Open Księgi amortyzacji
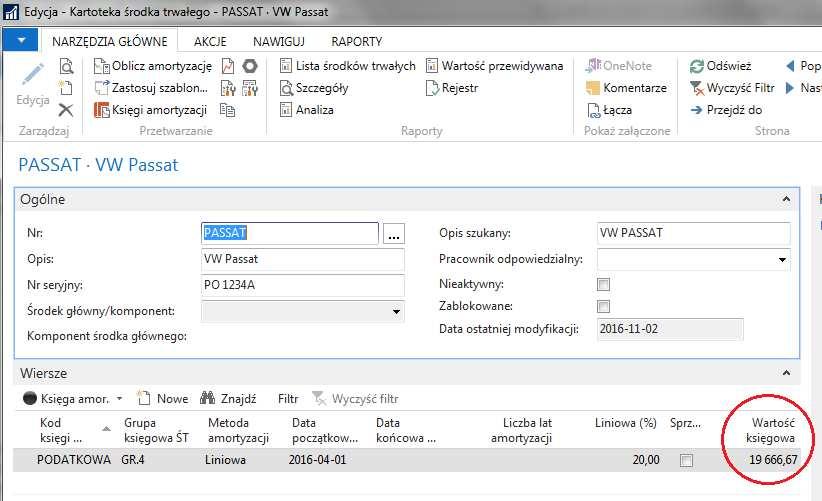Viewport: 822px width, 501px height. pyautogui.click(x=150, y=110)
